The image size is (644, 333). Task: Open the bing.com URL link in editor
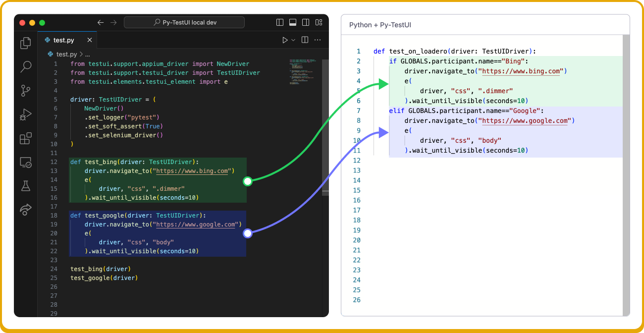193,171
